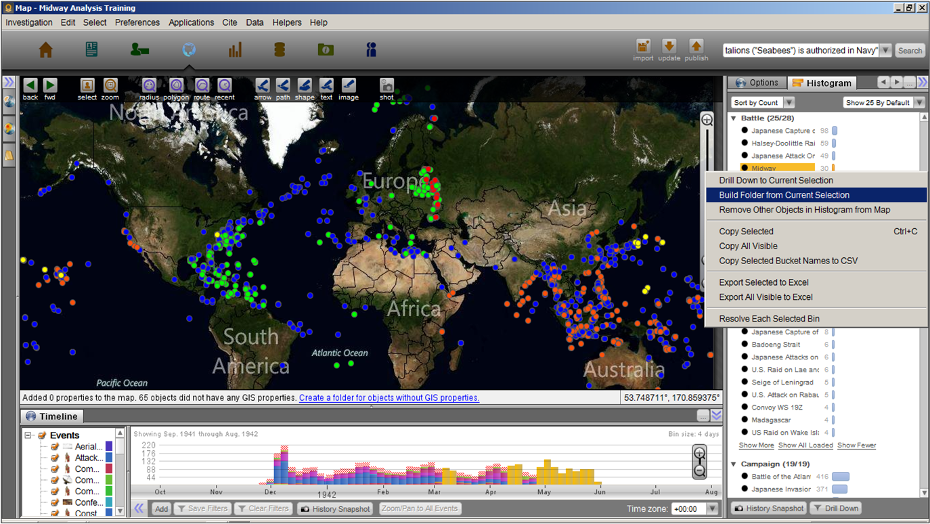Click the search text input field
930x524 pixels.
(x=801, y=50)
